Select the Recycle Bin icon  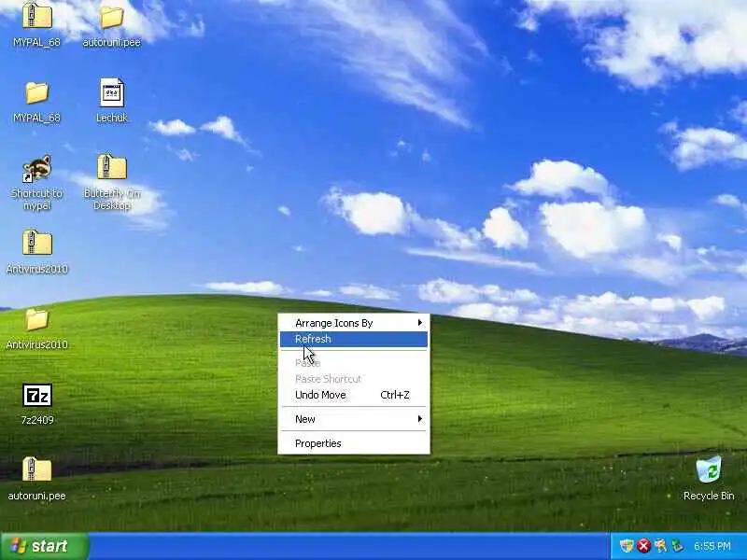point(709,469)
